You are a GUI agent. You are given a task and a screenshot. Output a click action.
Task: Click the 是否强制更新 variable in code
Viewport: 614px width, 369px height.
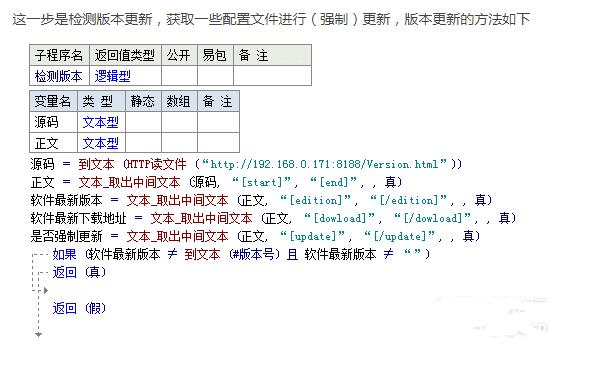66,236
